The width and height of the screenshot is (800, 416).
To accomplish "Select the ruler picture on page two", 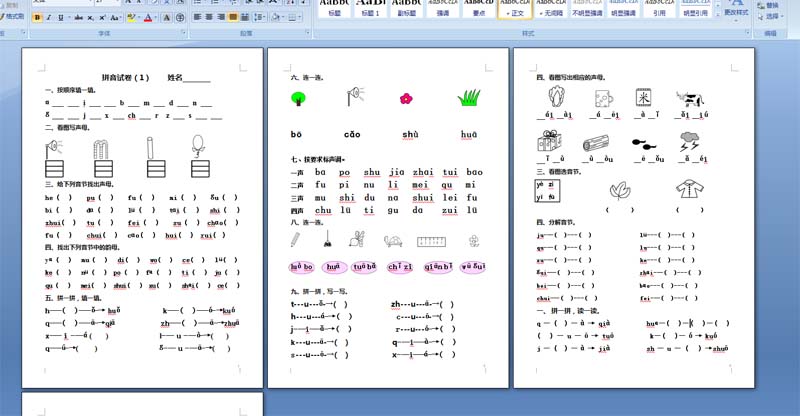I will (431, 241).
